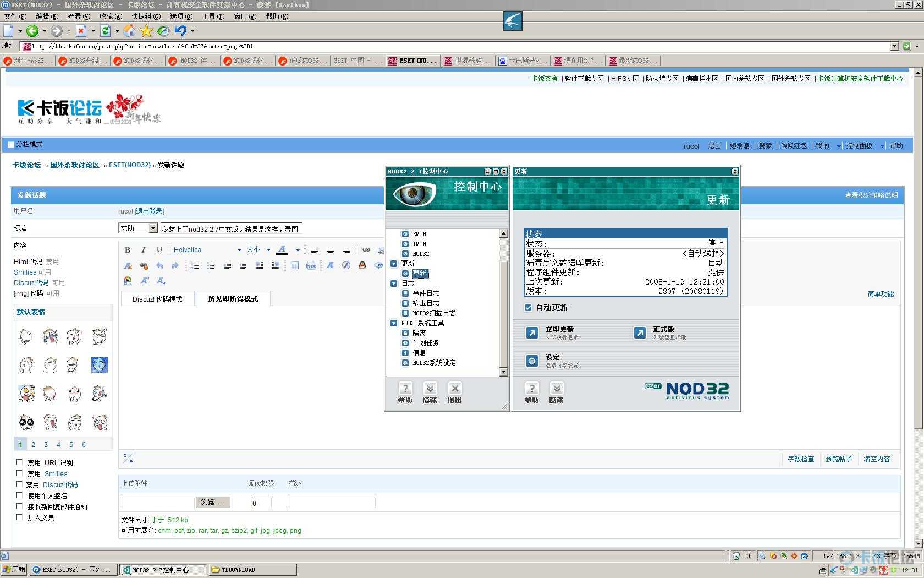
Task: Open the address bar dropdown arrow
Action: tap(895, 46)
